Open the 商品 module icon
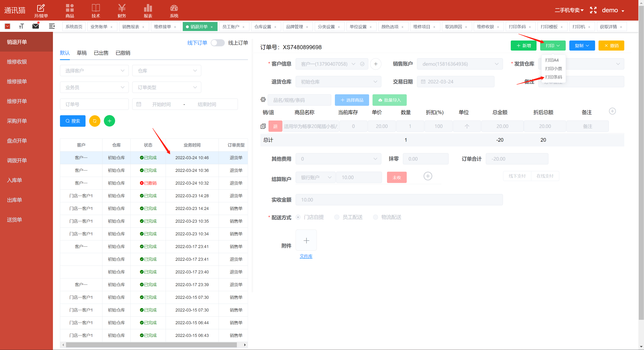The width and height of the screenshot is (644, 350). 70,11
